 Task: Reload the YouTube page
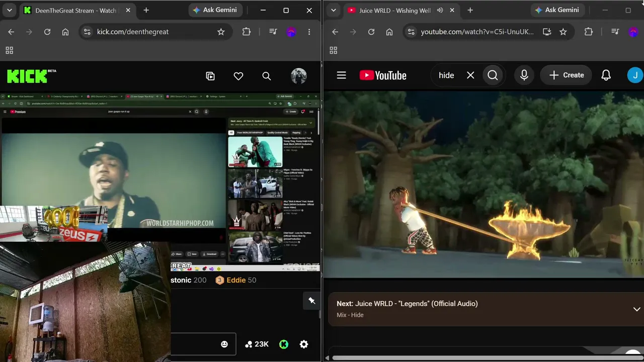coord(371,32)
